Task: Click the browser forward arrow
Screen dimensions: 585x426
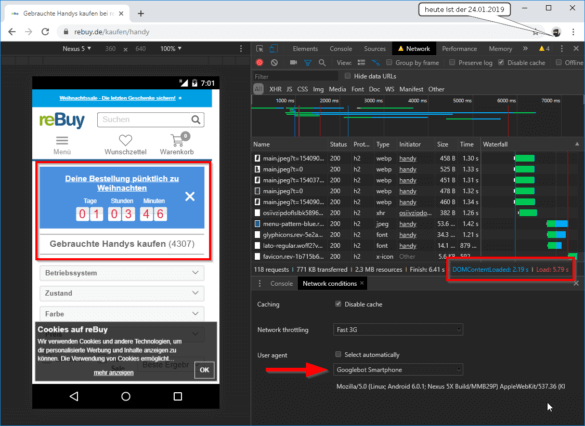Action: [29, 32]
